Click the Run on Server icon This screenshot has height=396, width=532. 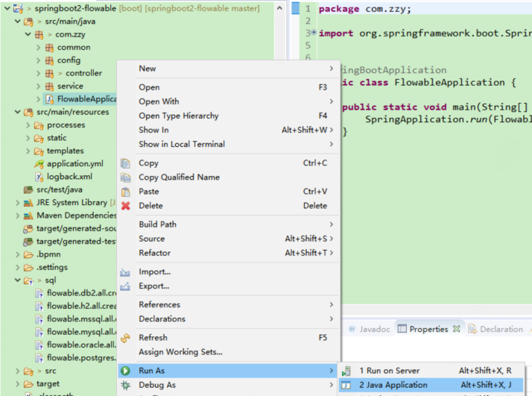(x=346, y=371)
